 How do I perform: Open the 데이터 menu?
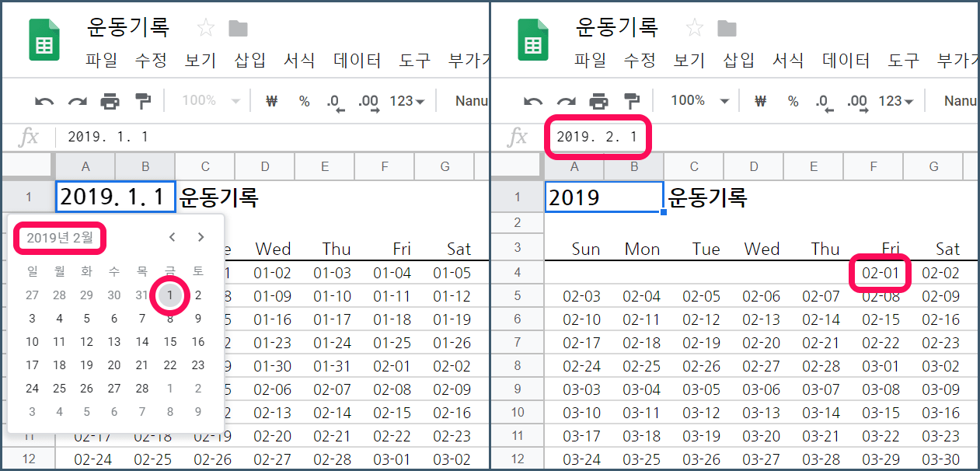[357, 59]
